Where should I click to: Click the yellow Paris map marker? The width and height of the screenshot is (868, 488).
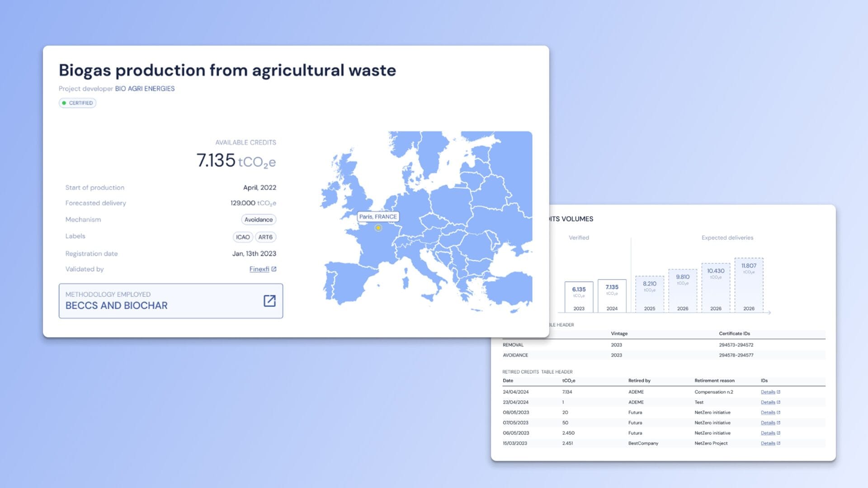[x=378, y=228]
